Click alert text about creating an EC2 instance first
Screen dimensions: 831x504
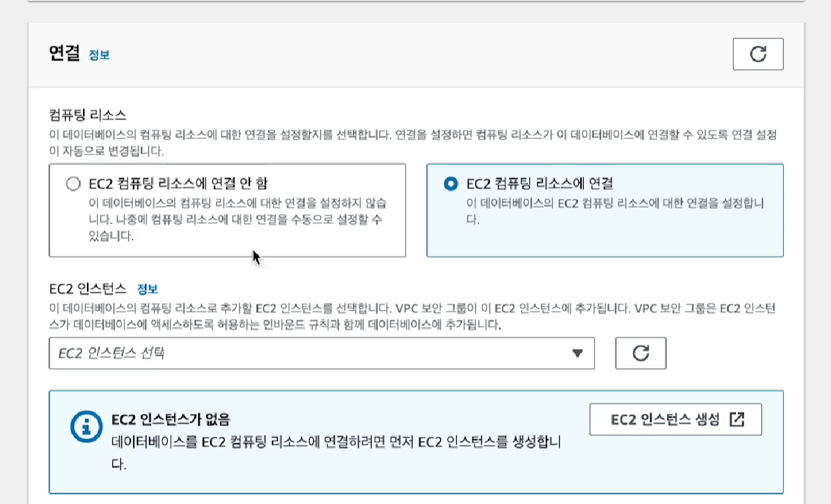(x=338, y=452)
